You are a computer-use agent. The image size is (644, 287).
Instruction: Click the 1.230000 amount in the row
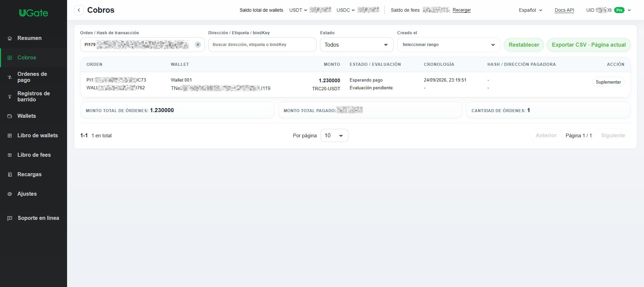click(x=329, y=81)
